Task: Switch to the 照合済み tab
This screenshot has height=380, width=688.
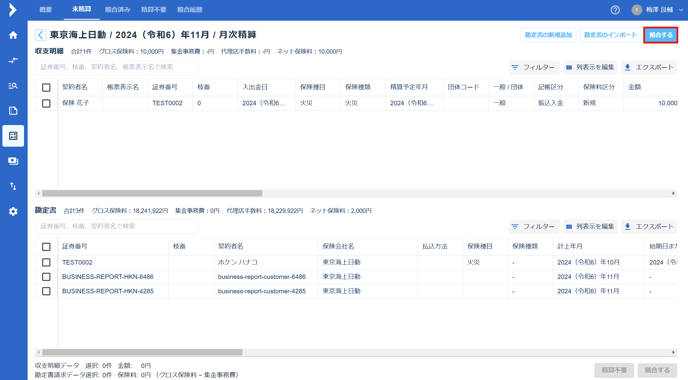Action: point(118,10)
